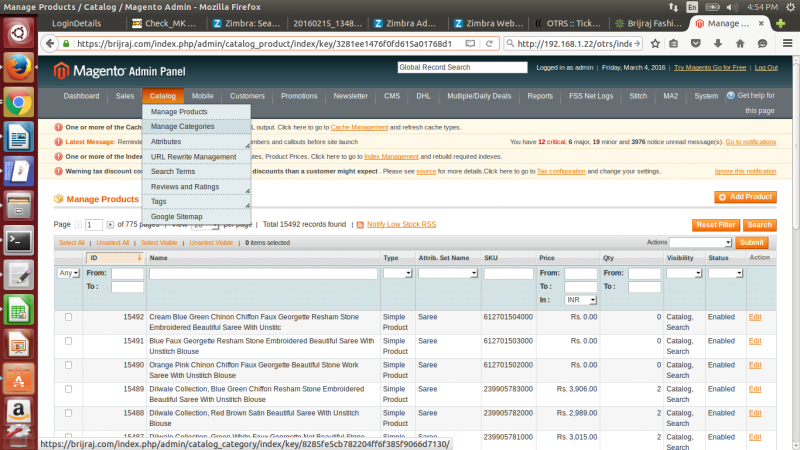800x450 pixels.
Task: Open new tab with plus icon
Action: tap(780, 23)
